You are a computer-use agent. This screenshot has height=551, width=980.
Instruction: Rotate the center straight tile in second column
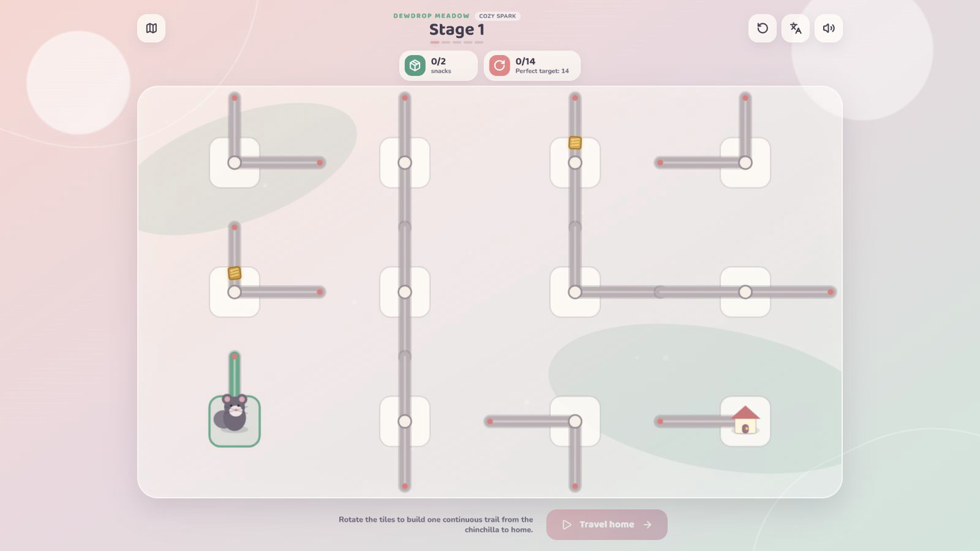[405, 292]
